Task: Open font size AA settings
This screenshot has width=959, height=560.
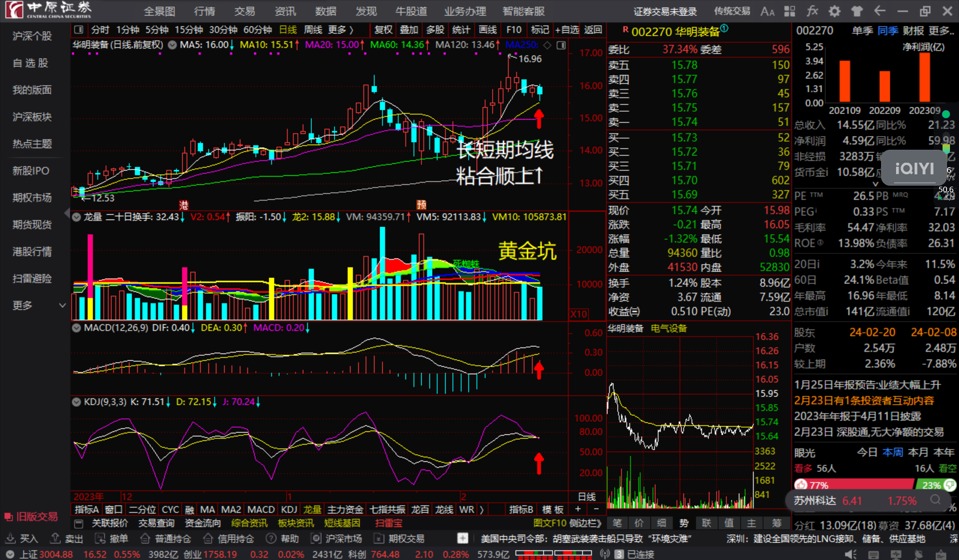Action: pyautogui.click(x=767, y=11)
